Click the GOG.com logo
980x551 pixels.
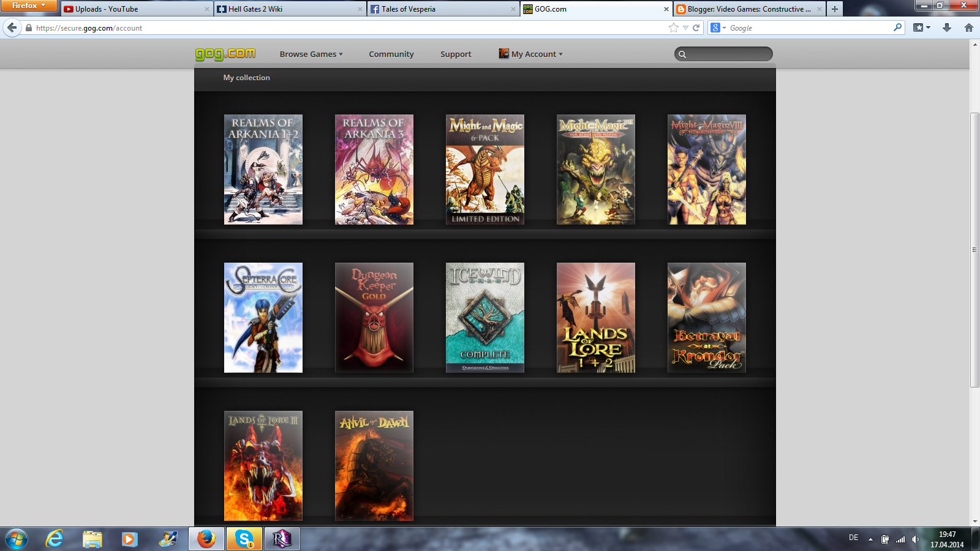click(x=225, y=54)
